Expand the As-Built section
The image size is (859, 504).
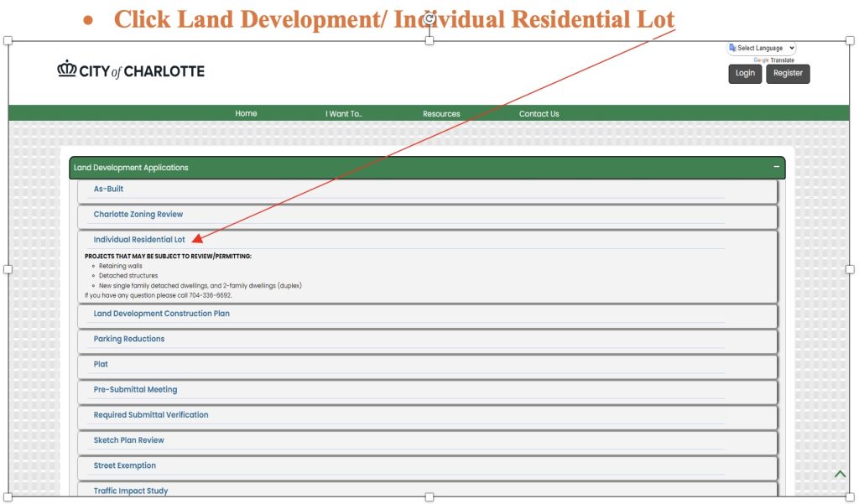pyautogui.click(x=108, y=190)
